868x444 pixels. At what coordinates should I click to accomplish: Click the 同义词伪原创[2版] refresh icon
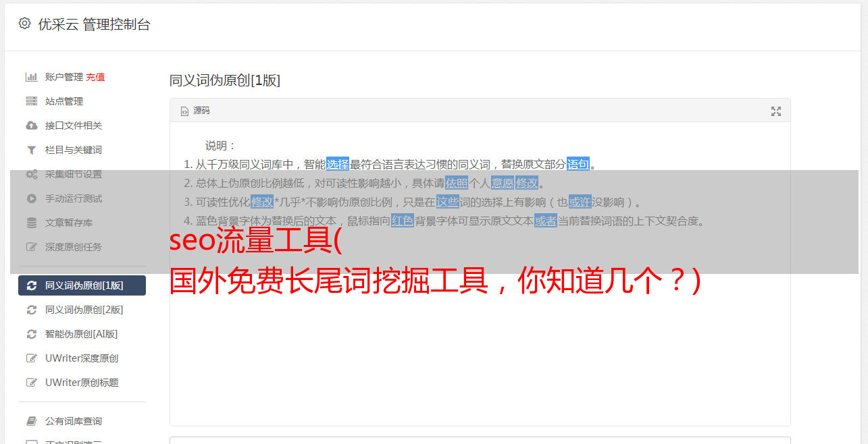(x=31, y=310)
